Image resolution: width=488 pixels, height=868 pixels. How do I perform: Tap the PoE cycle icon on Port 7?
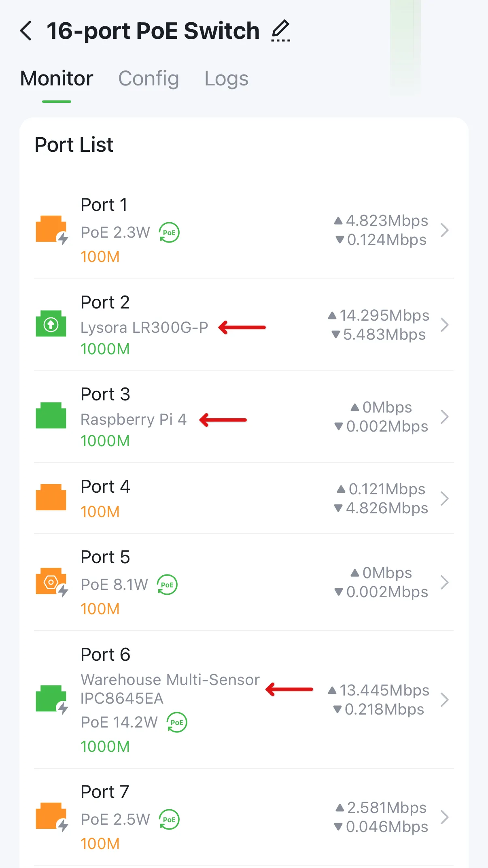pos(169,820)
